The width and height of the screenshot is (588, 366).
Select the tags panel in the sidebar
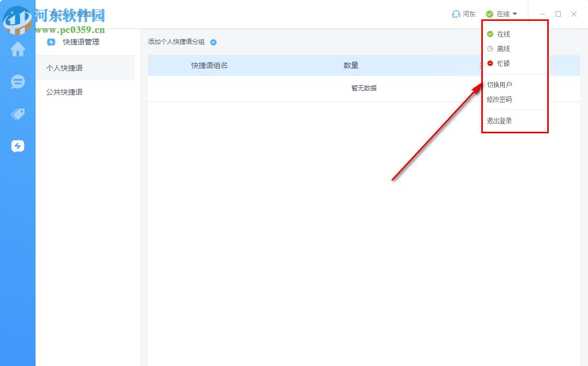coord(17,113)
